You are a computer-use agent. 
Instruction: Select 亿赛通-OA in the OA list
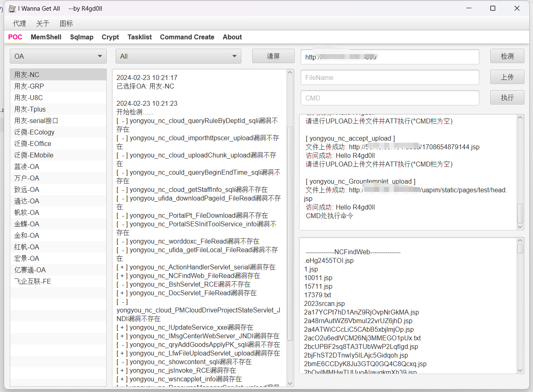pos(58,270)
